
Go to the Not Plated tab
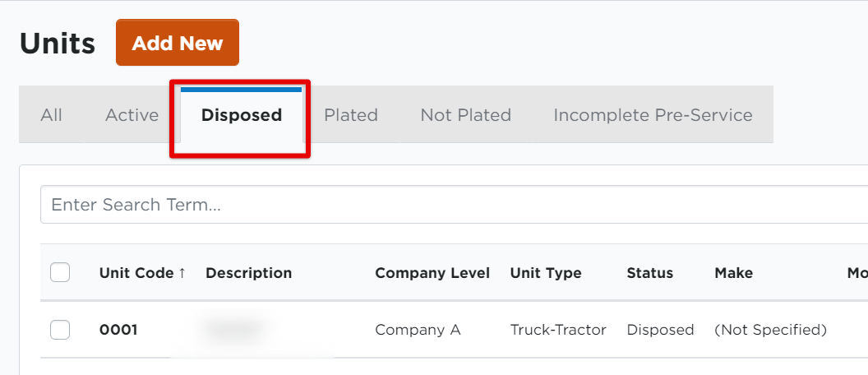point(465,115)
